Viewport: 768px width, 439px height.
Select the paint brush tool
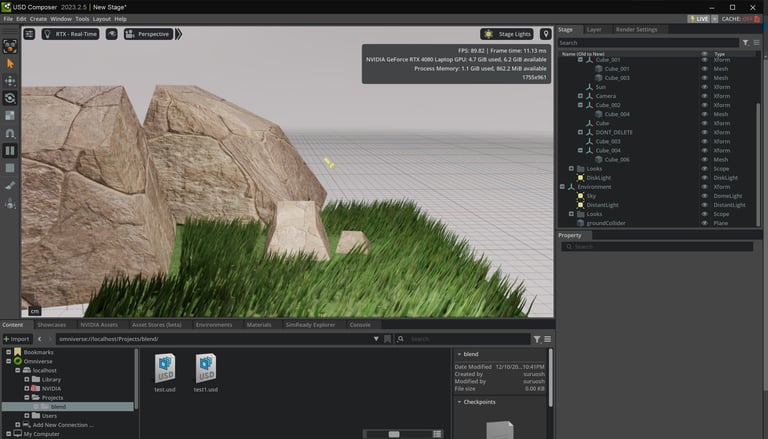(x=10, y=185)
